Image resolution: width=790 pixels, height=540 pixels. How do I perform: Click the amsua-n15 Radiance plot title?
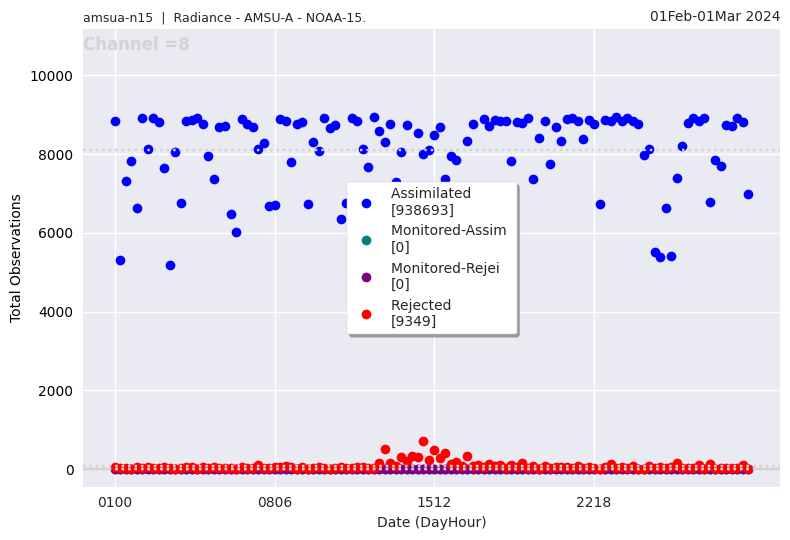tap(224, 18)
